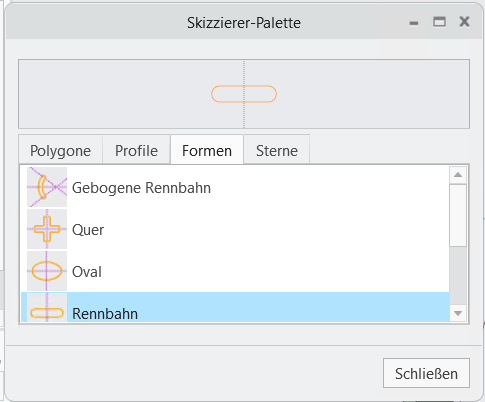Maximize the Skizzierer-Palette window

[439, 22]
